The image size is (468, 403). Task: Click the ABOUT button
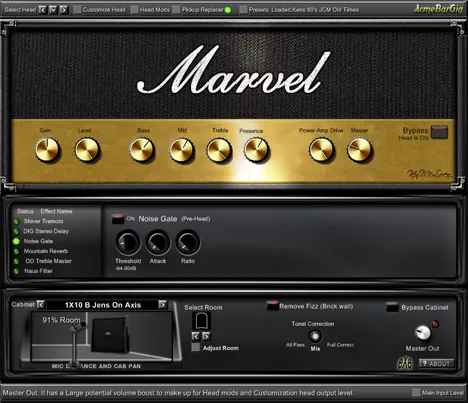[x=436, y=363]
